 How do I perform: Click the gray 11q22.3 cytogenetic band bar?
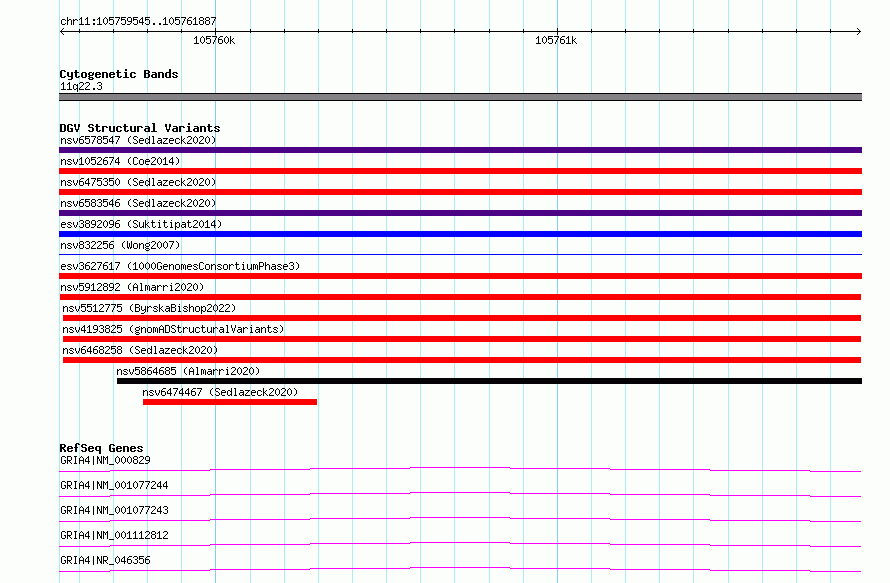point(460,97)
